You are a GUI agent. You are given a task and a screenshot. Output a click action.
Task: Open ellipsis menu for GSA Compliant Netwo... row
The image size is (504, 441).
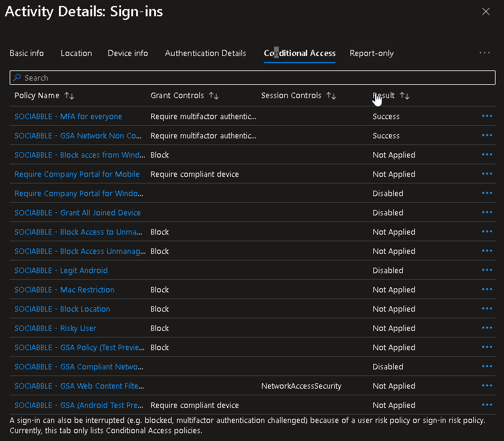tap(487, 366)
